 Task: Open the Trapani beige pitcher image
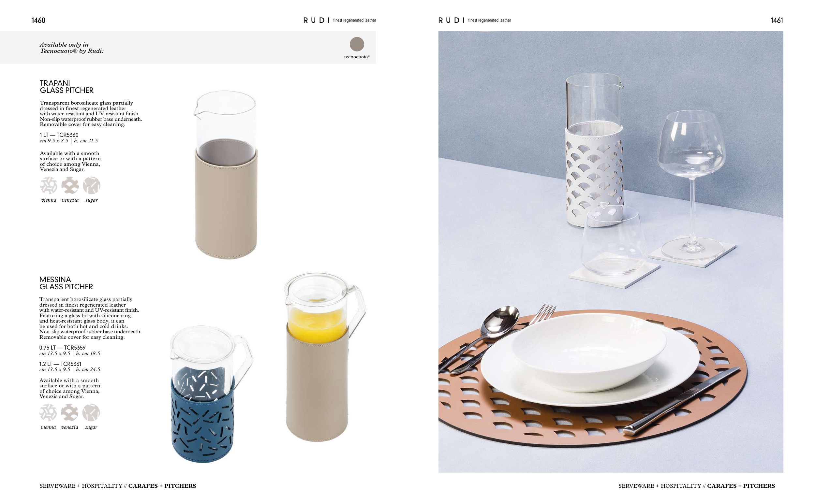click(x=226, y=175)
